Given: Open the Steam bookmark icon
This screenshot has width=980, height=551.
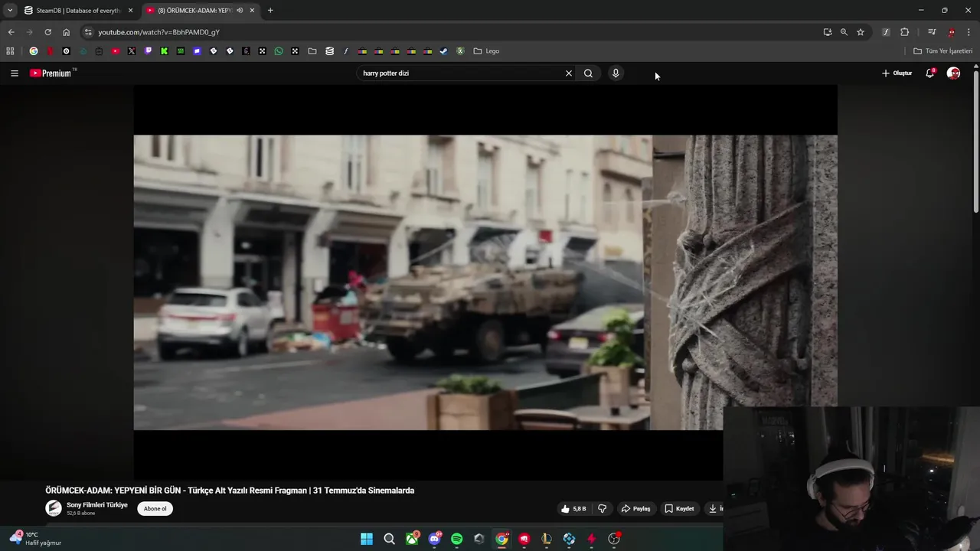Looking at the screenshot, I should point(443,51).
